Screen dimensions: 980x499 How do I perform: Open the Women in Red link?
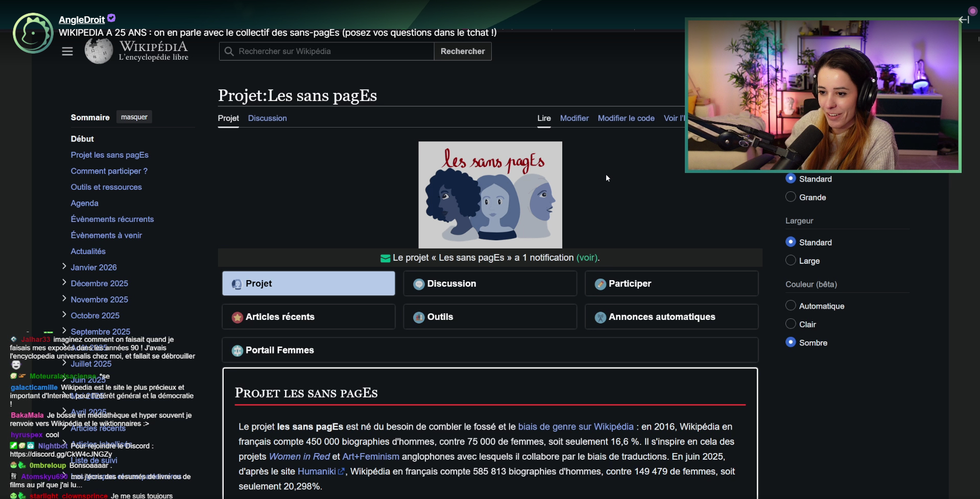(299, 457)
